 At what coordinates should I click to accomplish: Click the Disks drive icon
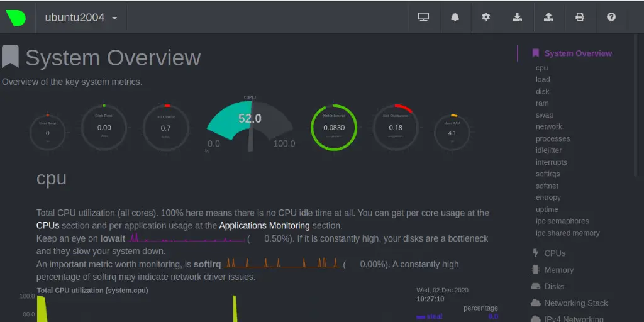[535, 286]
